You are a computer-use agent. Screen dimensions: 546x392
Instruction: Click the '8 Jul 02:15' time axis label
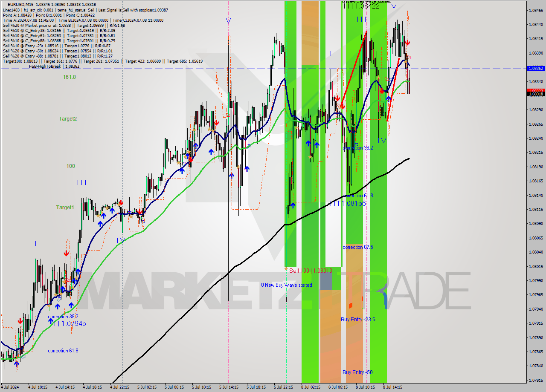tap(311, 387)
